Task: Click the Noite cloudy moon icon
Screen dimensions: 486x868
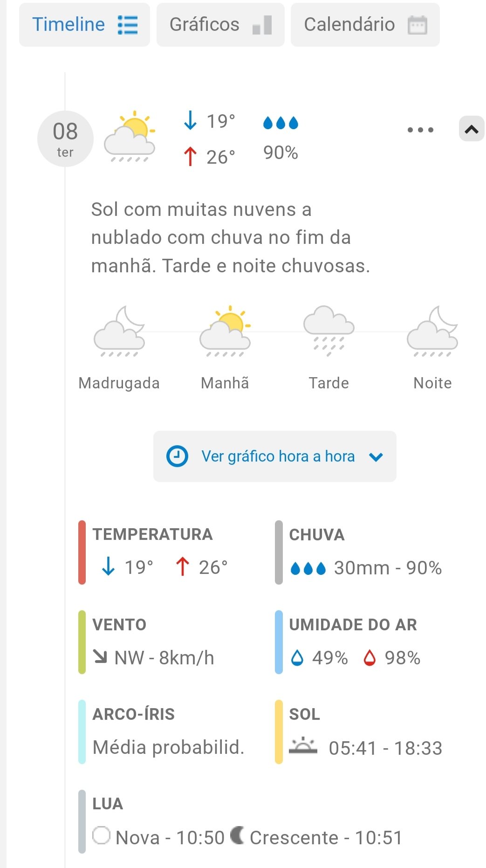Action: [432, 331]
